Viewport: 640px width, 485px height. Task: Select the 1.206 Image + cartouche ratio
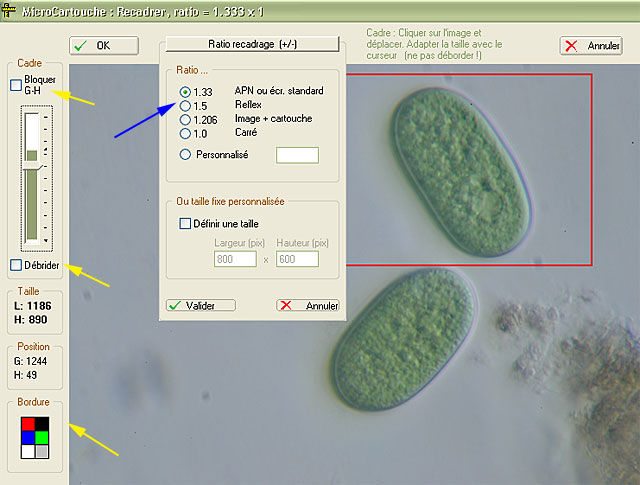point(185,120)
